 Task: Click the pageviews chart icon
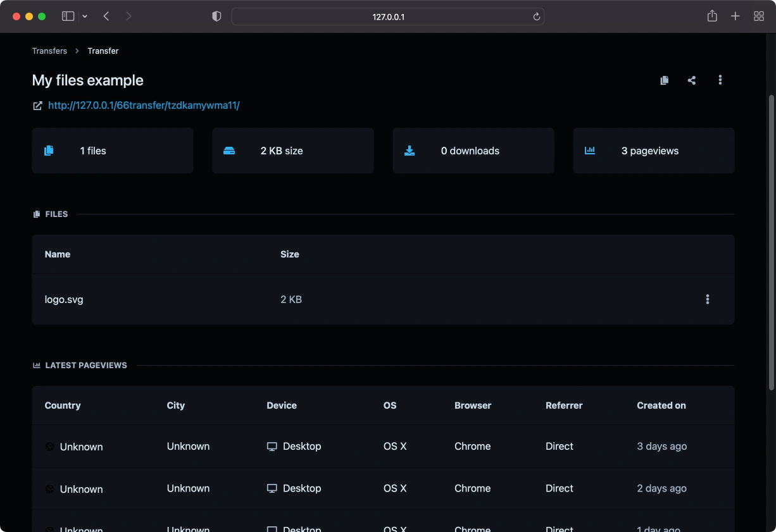[590, 151]
